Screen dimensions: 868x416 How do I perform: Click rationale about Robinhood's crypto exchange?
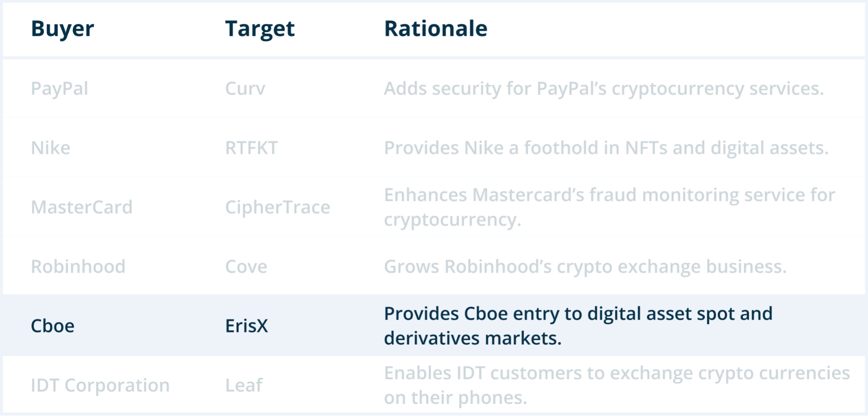pyautogui.click(x=585, y=267)
